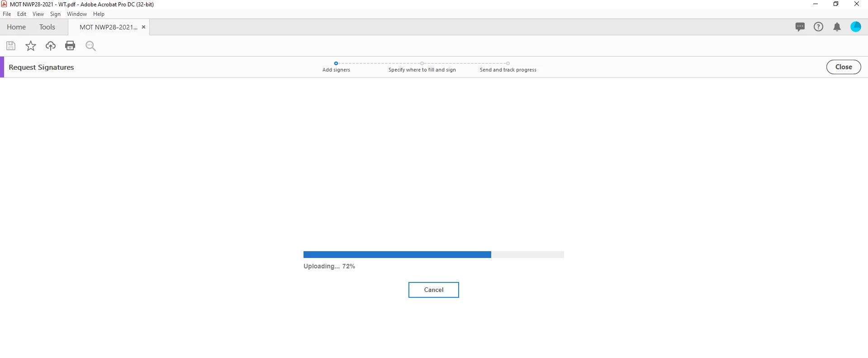
Task: Cancel the upload in progress
Action: [x=433, y=290]
